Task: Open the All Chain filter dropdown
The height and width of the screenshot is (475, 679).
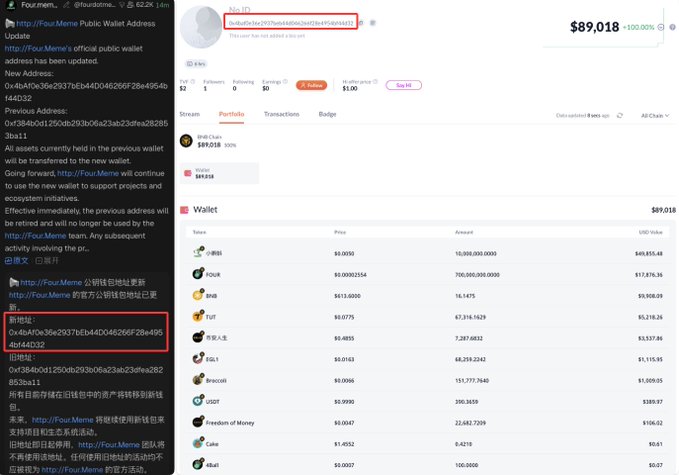Action: (655, 116)
